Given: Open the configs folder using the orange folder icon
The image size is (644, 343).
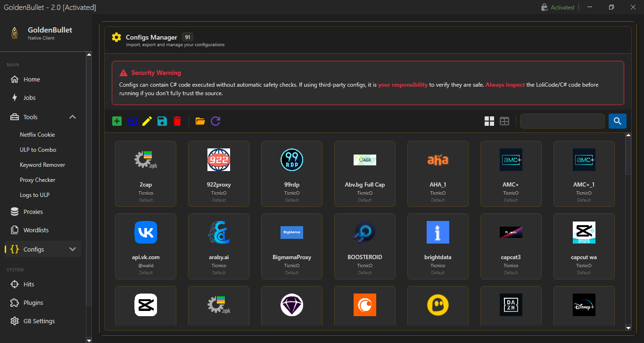Looking at the screenshot, I should click(x=200, y=121).
